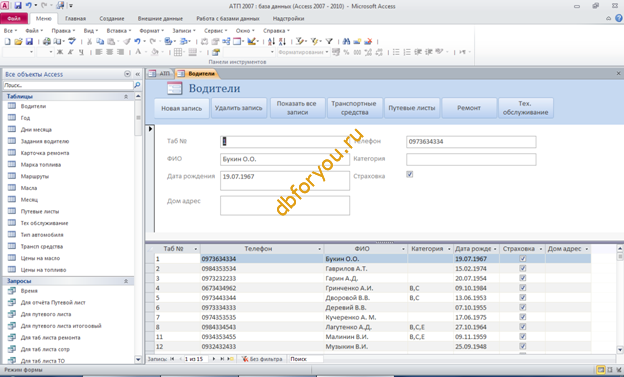The height and width of the screenshot is (377, 624).
Task: Toggle Страховка checkbox for Букин О.О. row
Action: (x=523, y=259)
